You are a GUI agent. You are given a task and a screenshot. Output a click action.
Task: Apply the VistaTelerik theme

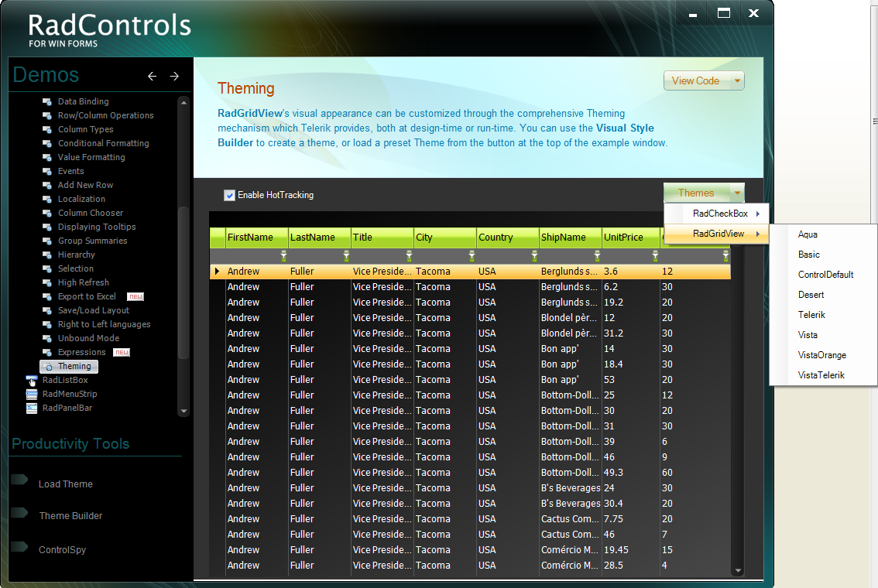pyautogui.click(x=821, y=375)
